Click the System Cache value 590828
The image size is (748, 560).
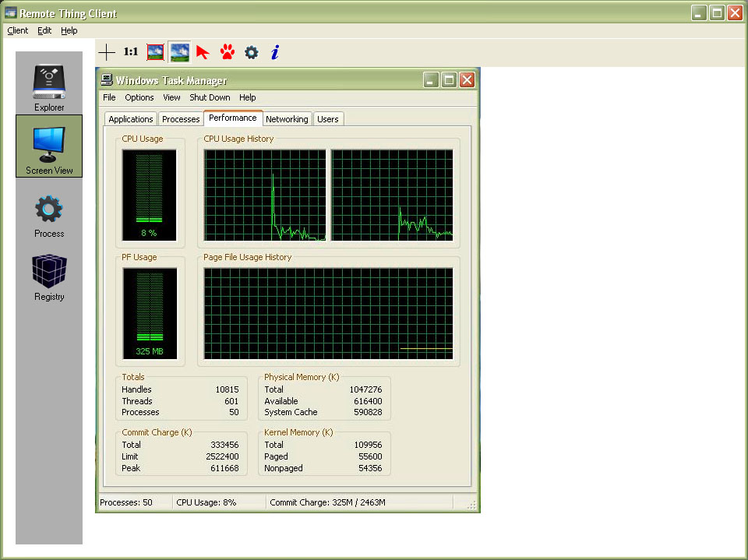click(368, 412)
